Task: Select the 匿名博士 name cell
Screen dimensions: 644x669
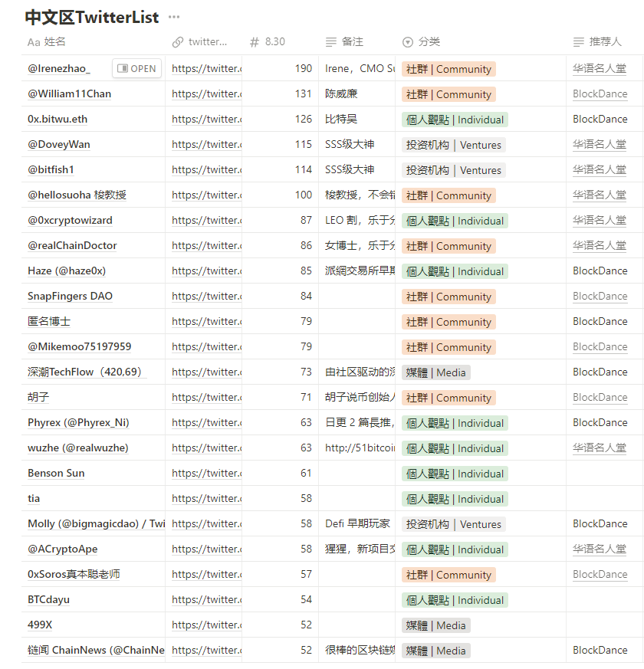Action: (93, 321)
